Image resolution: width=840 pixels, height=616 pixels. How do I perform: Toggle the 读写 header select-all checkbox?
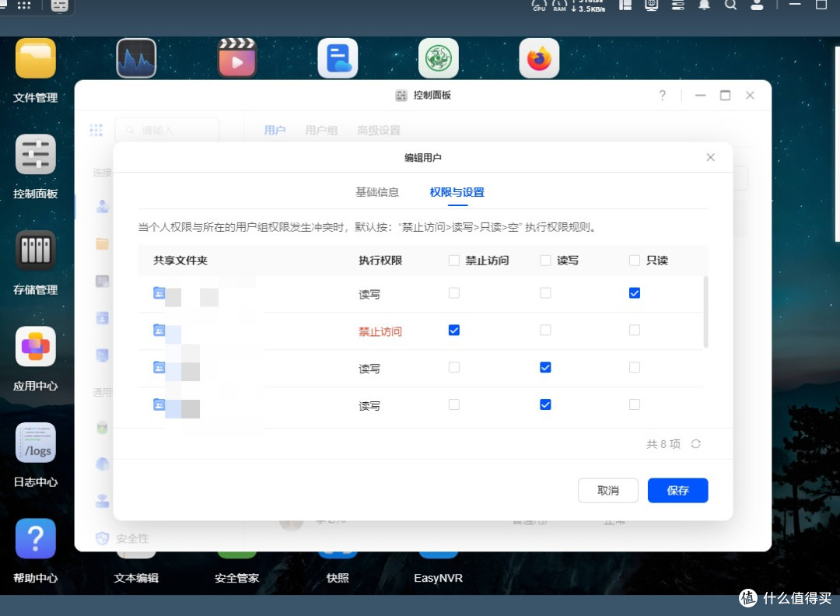(545, 261)
